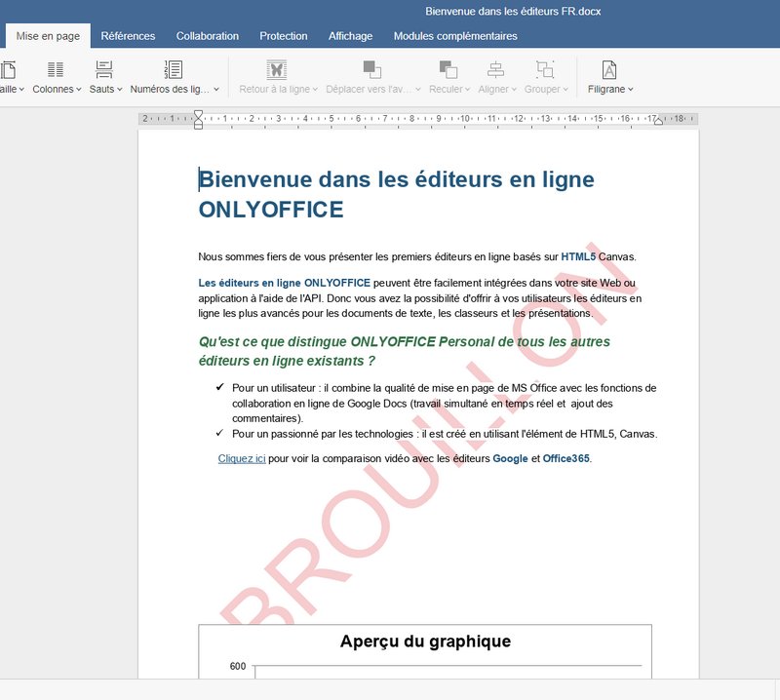The height and width of the screenshot is (700, 780).
Task: Click the file name "Bienvenue dans les éditeurs FR.docx"
Action: [513, 12]
